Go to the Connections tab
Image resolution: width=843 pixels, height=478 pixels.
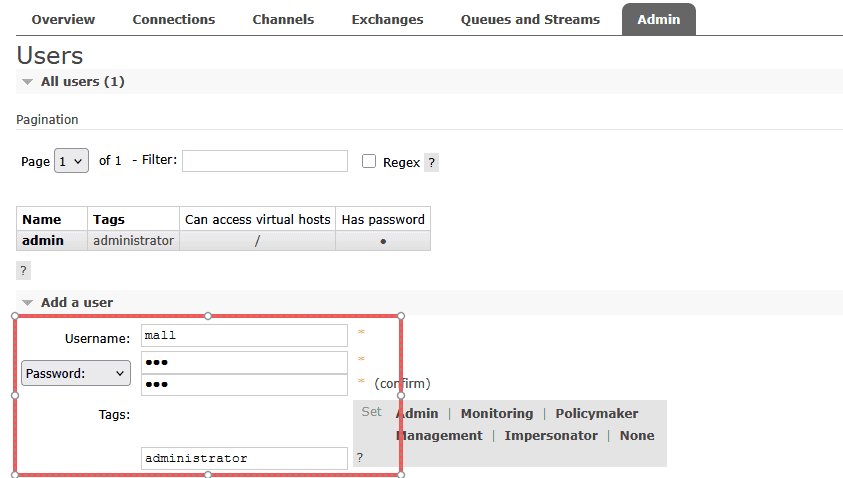(173, 19)
